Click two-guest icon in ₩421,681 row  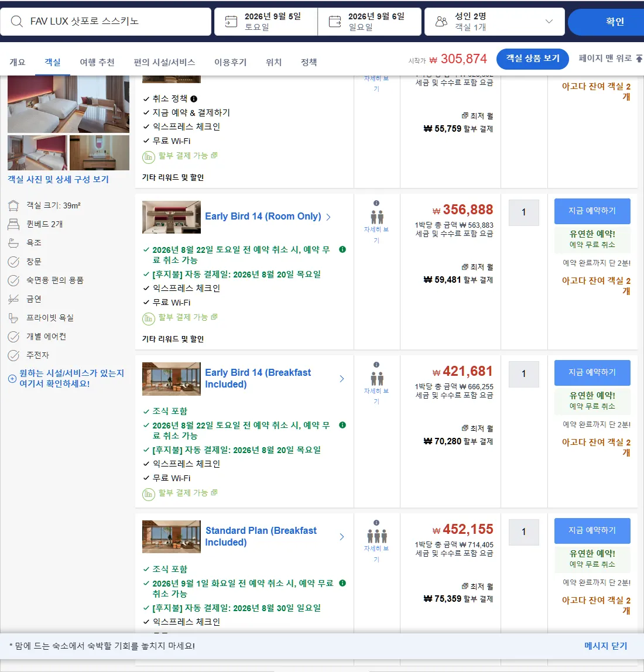(x=377, y=379)
